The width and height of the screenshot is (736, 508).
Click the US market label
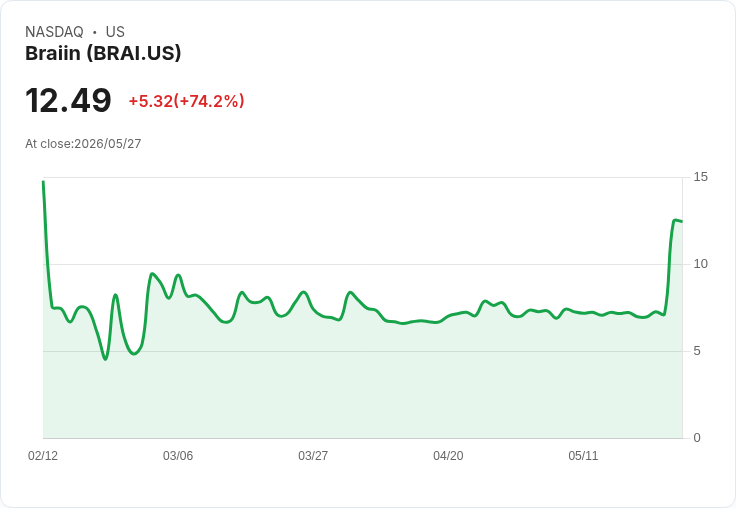tap(115, 32)
